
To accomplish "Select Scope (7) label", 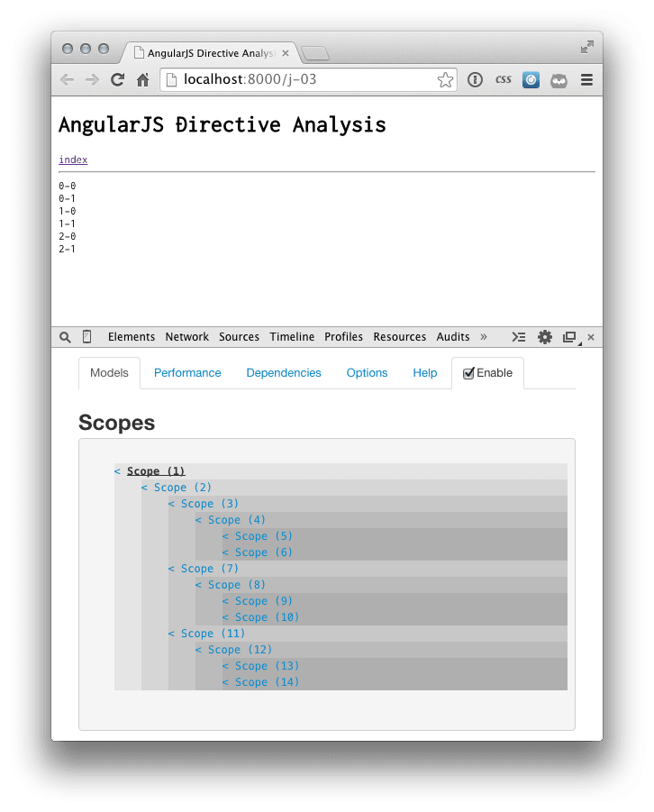I will pos(210,569).
